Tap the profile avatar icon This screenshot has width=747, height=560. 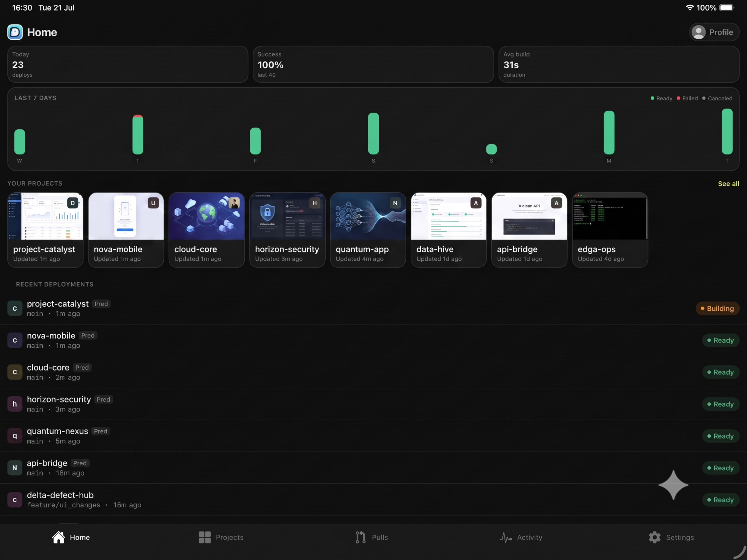coord(698,32)
